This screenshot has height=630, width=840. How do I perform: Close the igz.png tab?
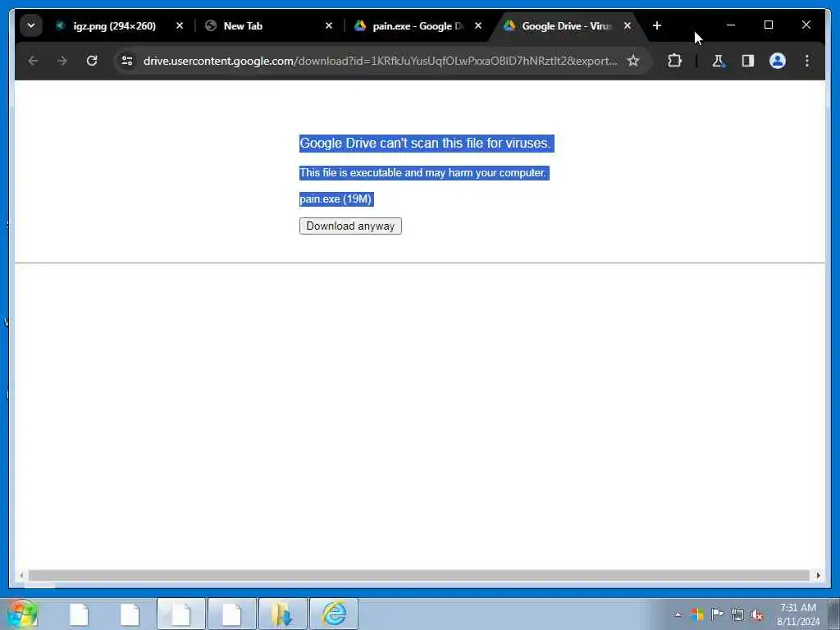(x=180, y=25)
